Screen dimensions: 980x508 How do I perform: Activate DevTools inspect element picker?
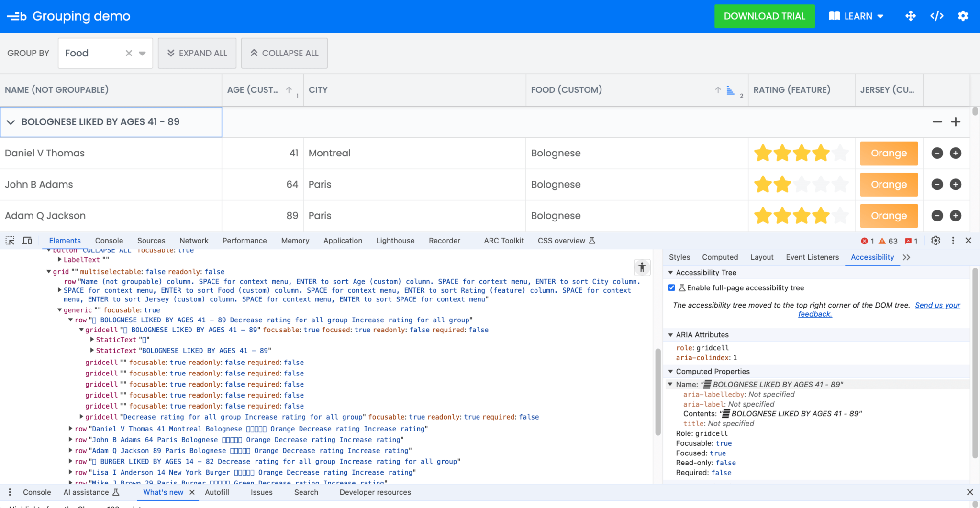tap(10, 241)
